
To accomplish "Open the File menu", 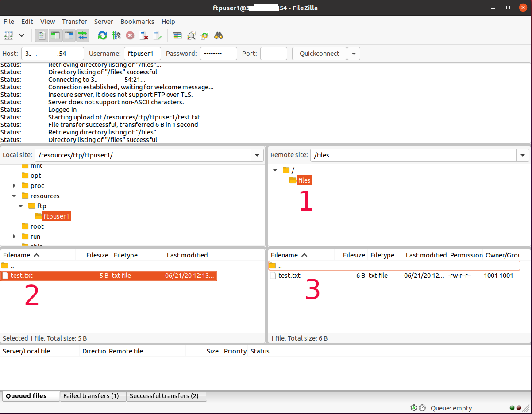I will click(x=9, y=21).
